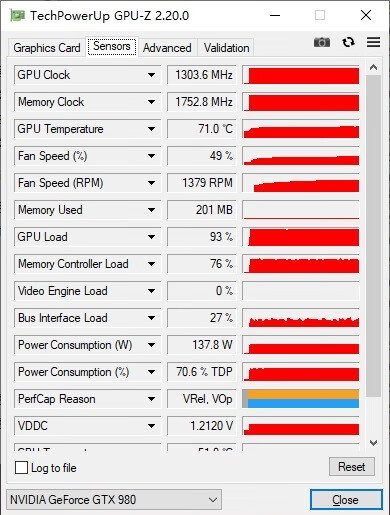
Task: Click scrollbar up arrow in sensor list
Action: [373, 68]
